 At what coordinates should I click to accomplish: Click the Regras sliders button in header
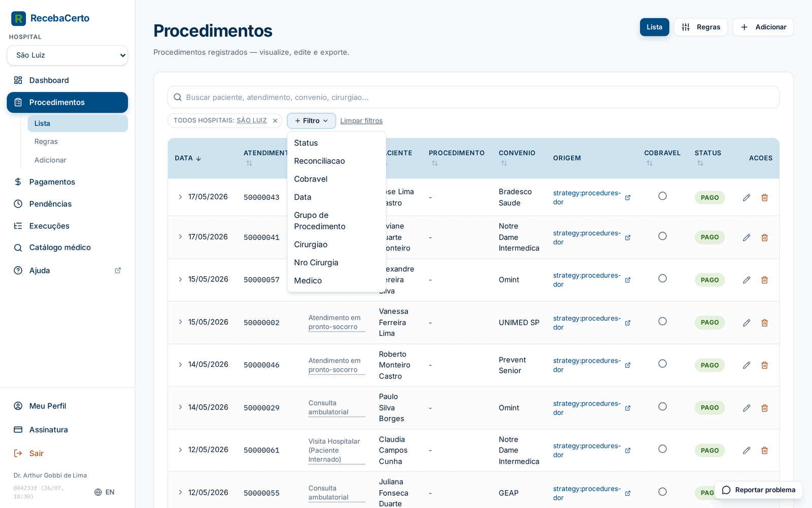701,27
